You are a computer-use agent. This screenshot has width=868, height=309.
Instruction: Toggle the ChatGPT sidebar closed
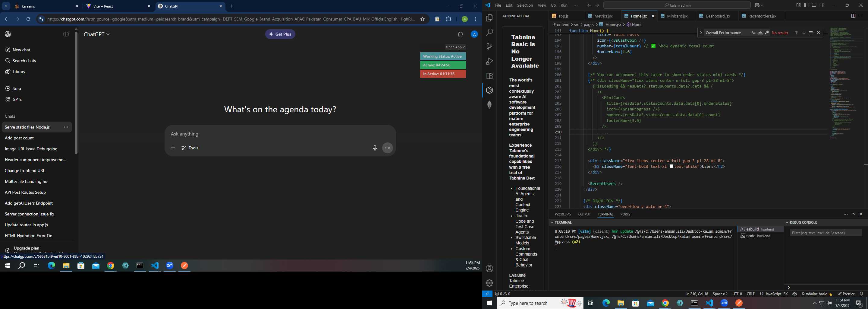[x=66, y=34]
